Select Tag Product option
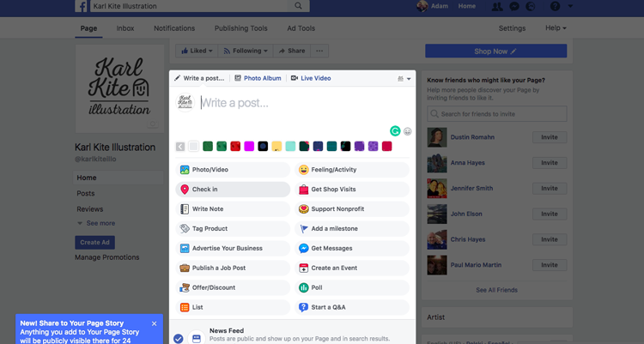The image size is (644, 344). (x=233, y=229)
